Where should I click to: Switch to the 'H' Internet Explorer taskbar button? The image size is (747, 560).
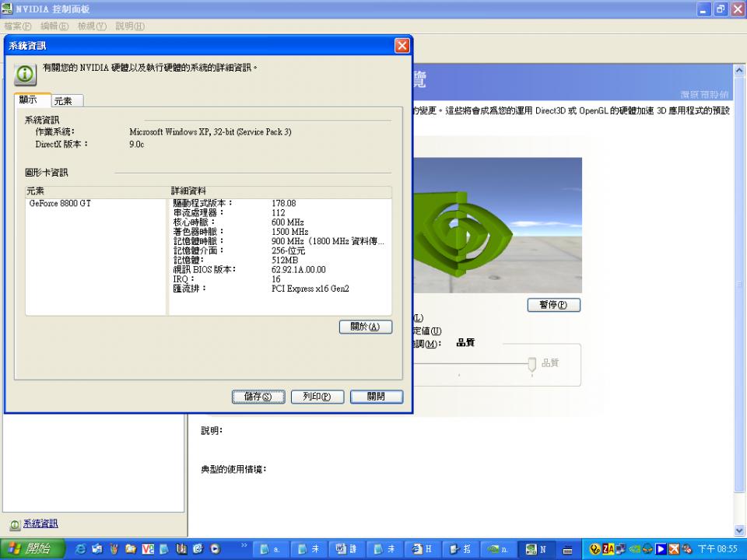pyautogui.click(x=423, y=549)
